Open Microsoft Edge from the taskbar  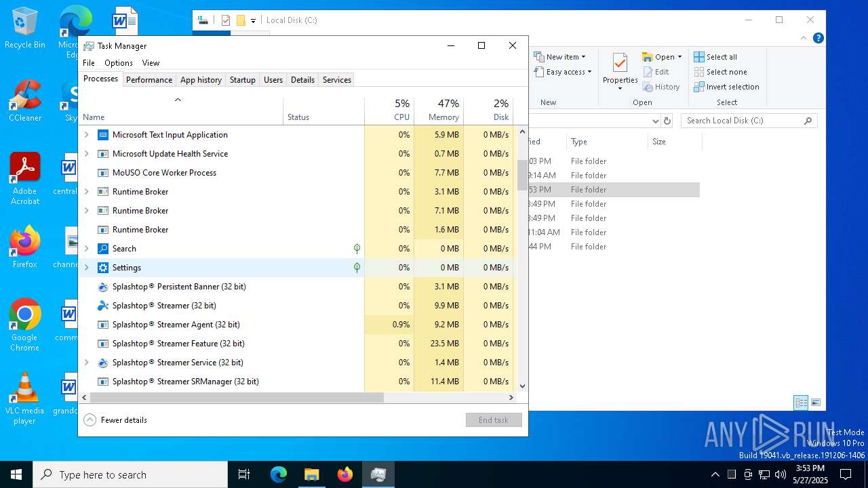279,474
